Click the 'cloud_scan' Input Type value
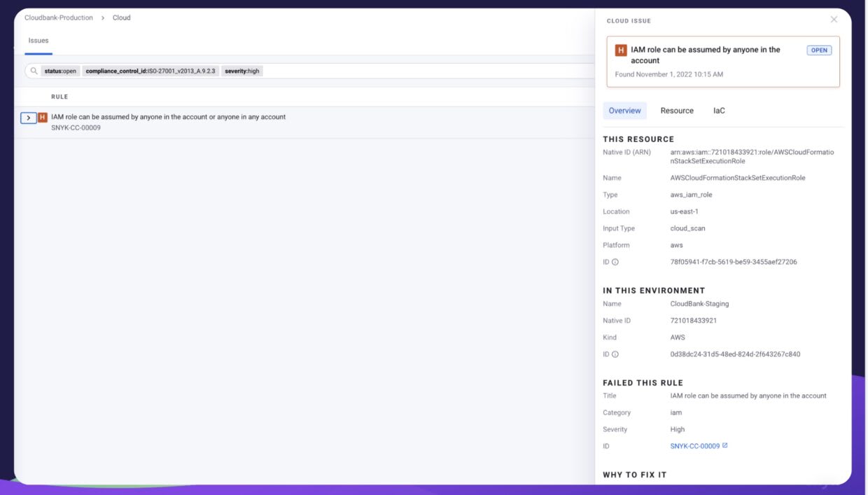Image resolution: width=868 pixels, height=495 pixels. pyautogui.click(x=687, y=228)
